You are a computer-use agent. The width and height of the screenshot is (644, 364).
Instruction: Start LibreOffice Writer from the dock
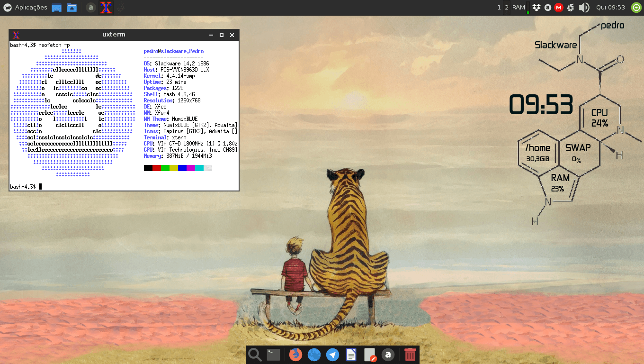351,355
